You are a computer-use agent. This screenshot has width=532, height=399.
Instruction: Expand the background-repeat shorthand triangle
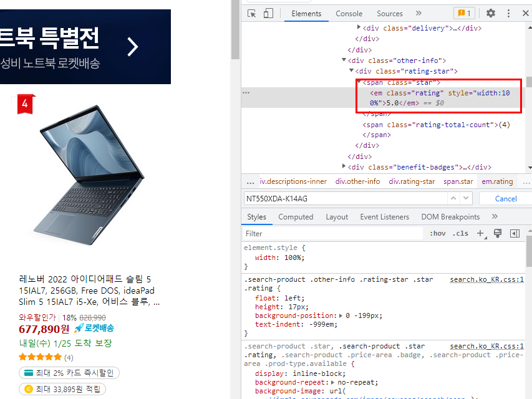333,382
